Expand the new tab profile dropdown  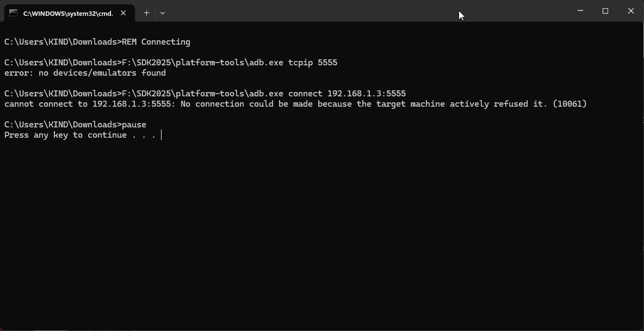pyautogui.click(x=163, y=13)
